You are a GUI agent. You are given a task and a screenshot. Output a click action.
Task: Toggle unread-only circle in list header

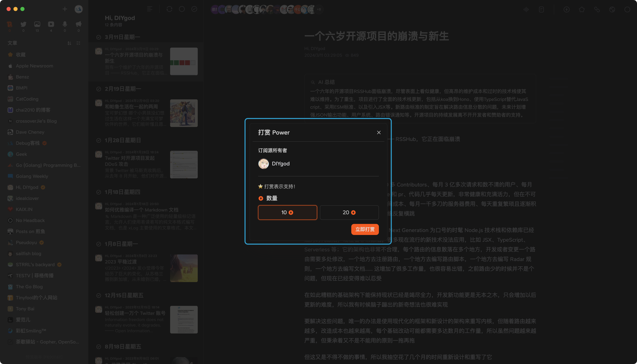(x=182, y=9)
